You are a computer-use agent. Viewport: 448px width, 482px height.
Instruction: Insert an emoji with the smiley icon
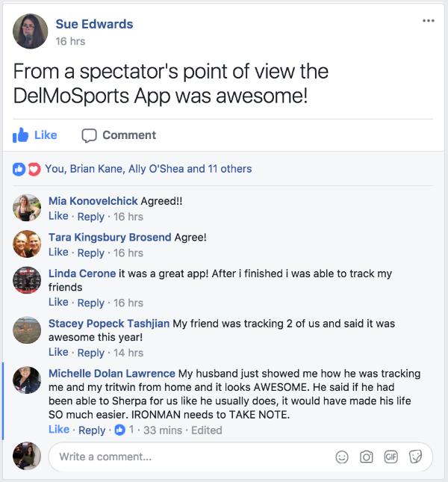click(x=342, y=457)
